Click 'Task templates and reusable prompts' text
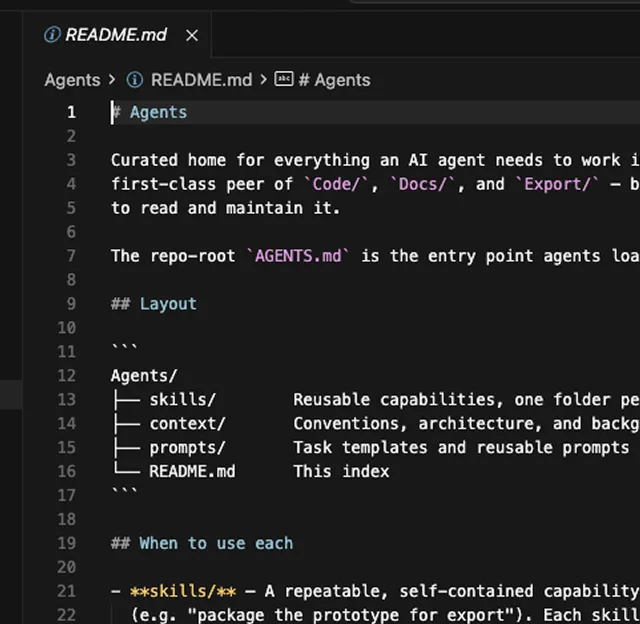Image resolution: width=640 pixels, height=624 pixels. [x=461, y=448]
